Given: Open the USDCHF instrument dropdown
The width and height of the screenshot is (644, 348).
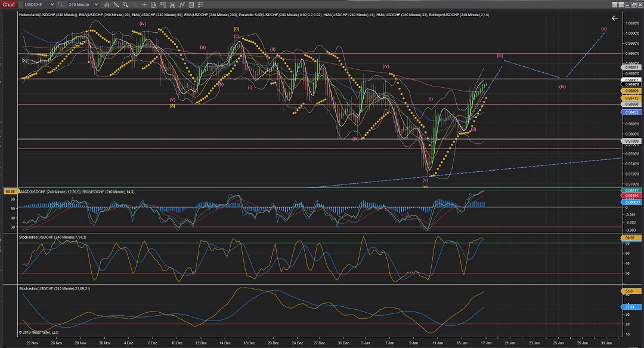Looking at the screenshot, I should (39, 5).
